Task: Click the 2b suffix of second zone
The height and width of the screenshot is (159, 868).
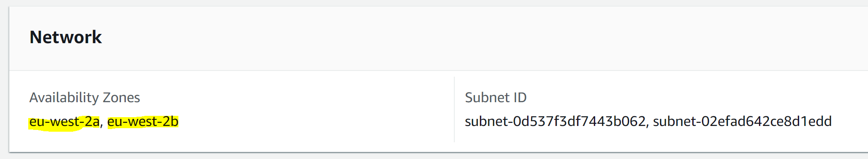Action: (170, 122)
